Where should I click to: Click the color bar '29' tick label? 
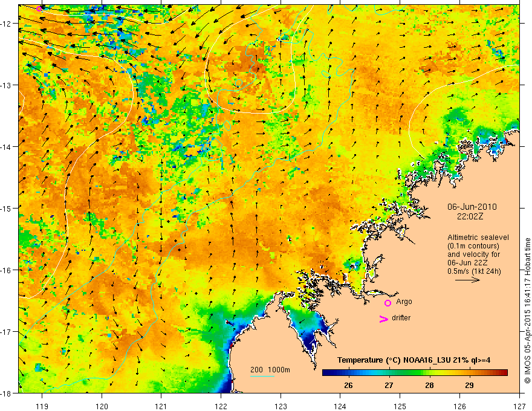pos(469,386)
